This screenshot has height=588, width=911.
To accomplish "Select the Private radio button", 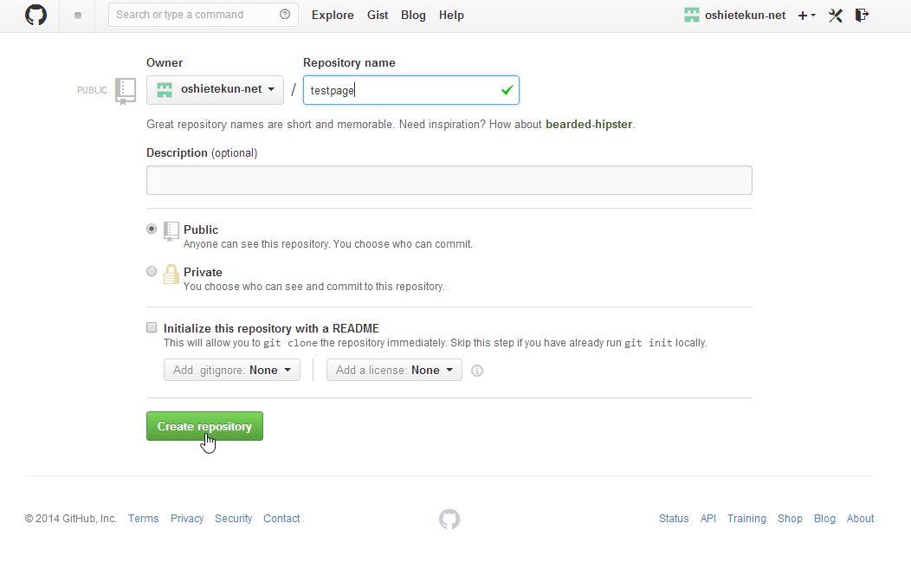I will pyautogui.click(x=152, y=271).
